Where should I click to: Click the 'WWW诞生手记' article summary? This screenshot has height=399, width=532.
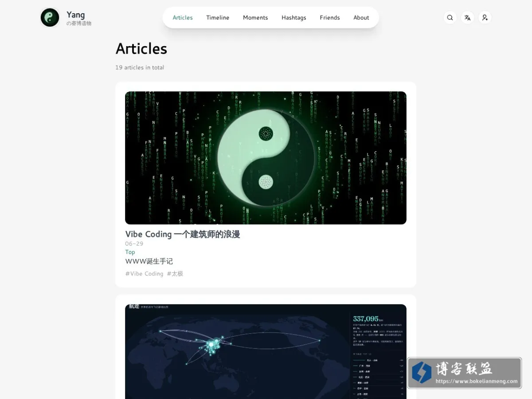click(x=149, y=262)
